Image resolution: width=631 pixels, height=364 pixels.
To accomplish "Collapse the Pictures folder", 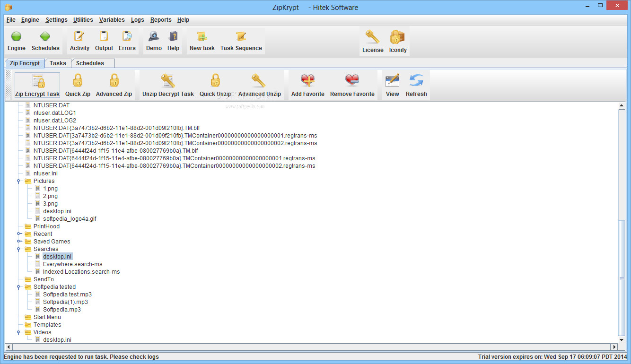I will (18, 181).
